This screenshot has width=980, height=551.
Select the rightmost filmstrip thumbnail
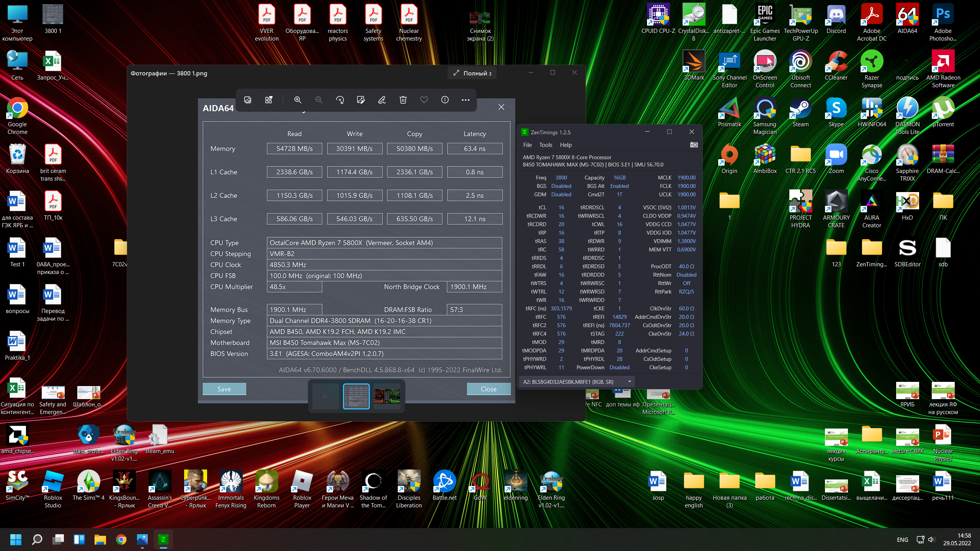[387, 396]
